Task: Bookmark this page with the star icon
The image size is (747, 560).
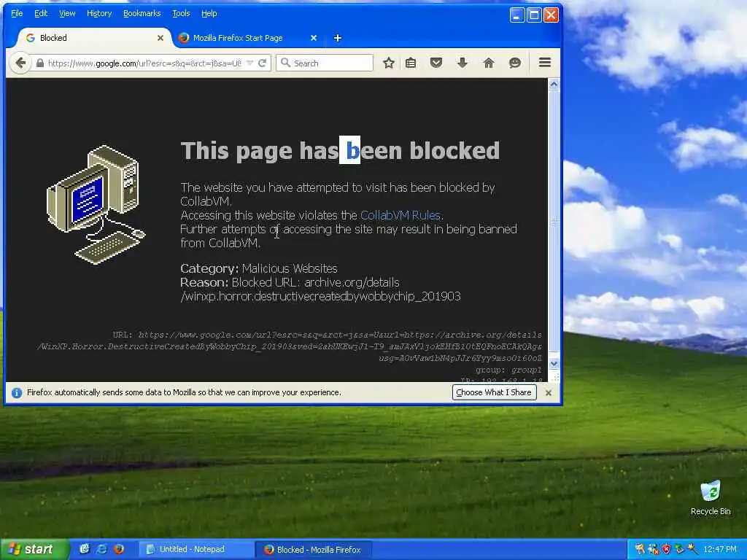Action: pos(389,63)
